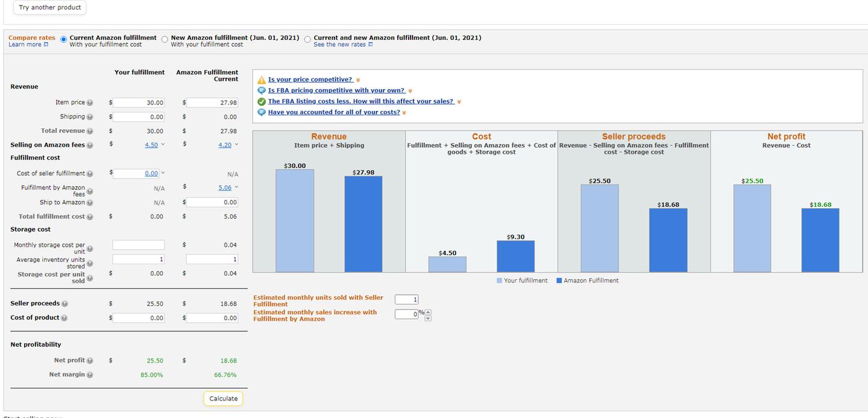The width and height of the screenshot is (868, 418).
Task: Click speech bubble icon beside accounted for costs
Action: pyautogui.click(x=262, y=112)
